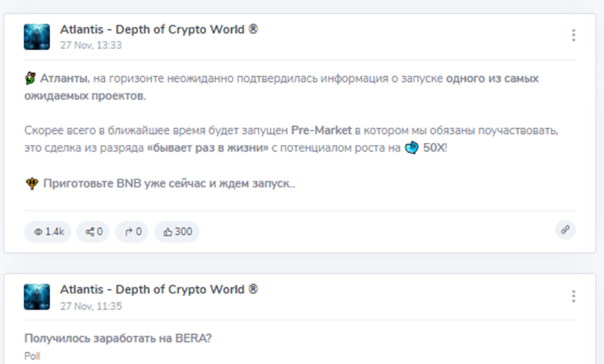The image size is (604, 364).
Task: Open Atlantis channel name on the 13:33 post
Action: pos(159,29)
